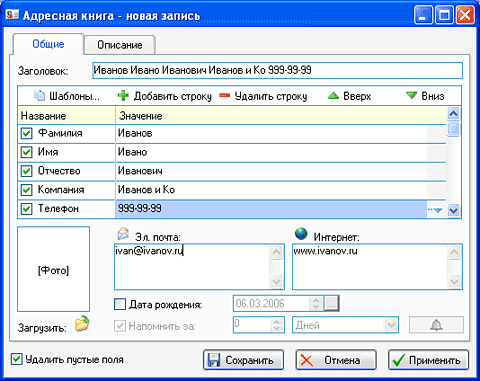480x381 pixels.
Task: Click the birth date spinner arrows
Action: (x=315, y=303)
